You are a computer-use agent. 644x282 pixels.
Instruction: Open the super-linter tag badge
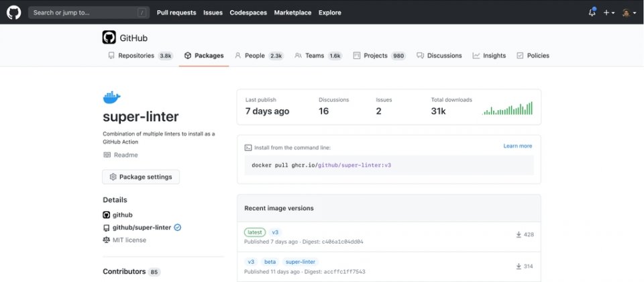click(x=301, y=262)
